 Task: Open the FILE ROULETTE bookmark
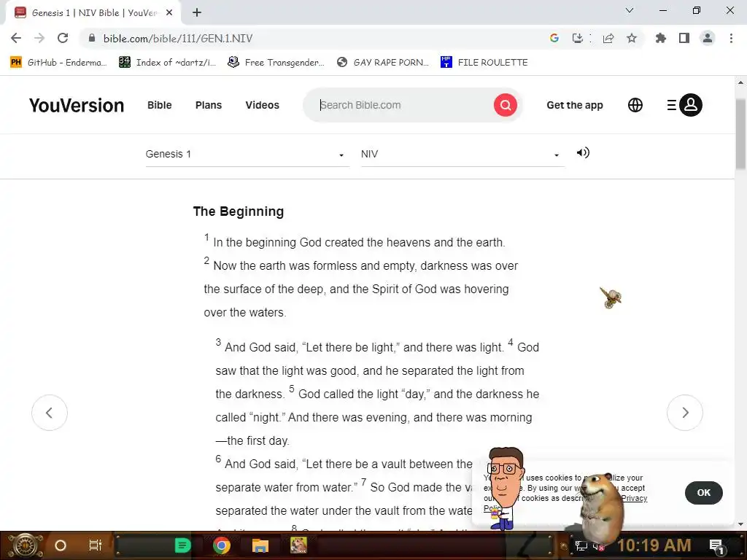click(x=484, y=63)
